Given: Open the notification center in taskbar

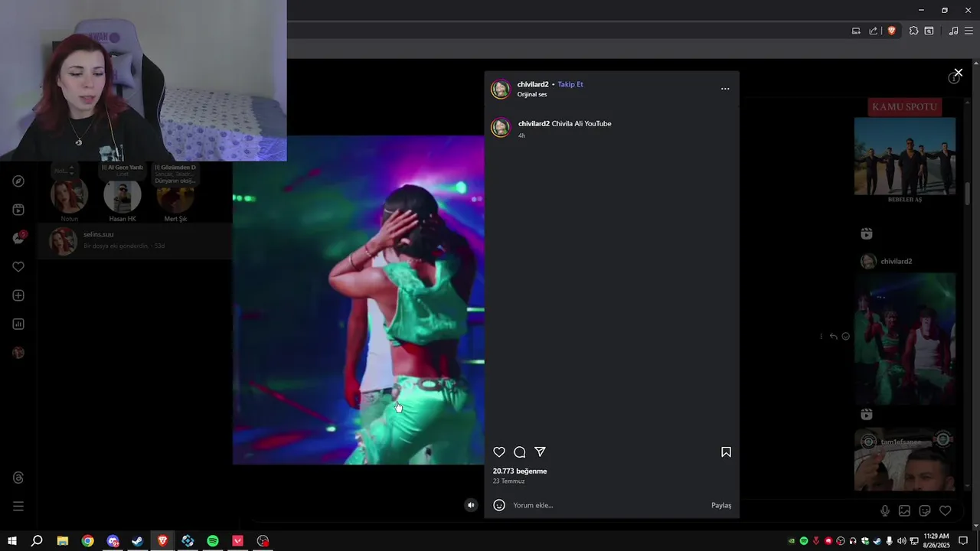Looking at the screenshot, I should [x=963, y=541].
